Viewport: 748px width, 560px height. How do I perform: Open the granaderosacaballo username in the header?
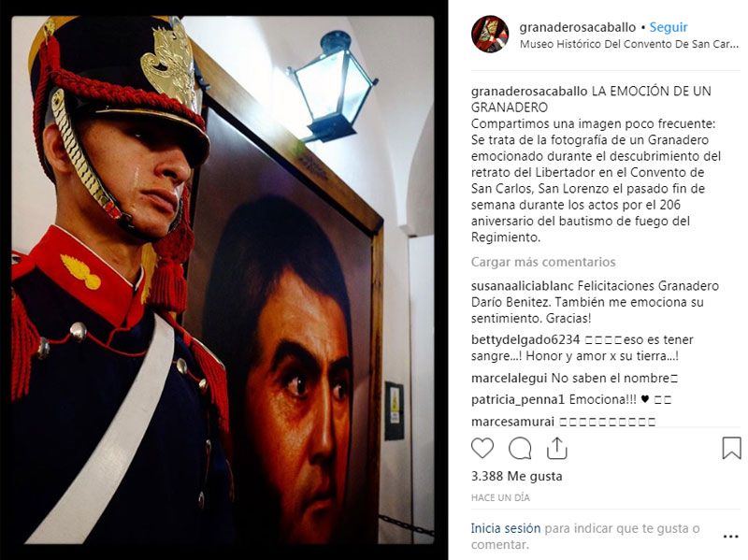click(577, 27)
